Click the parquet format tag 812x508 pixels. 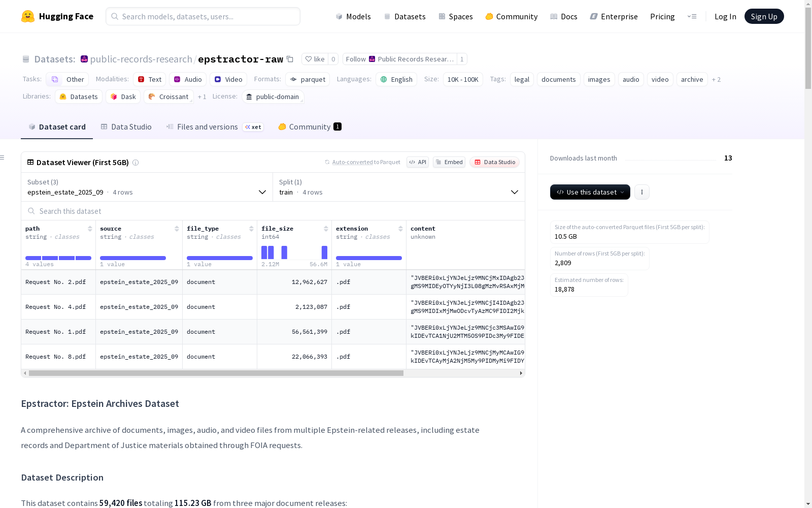[308, 79]
